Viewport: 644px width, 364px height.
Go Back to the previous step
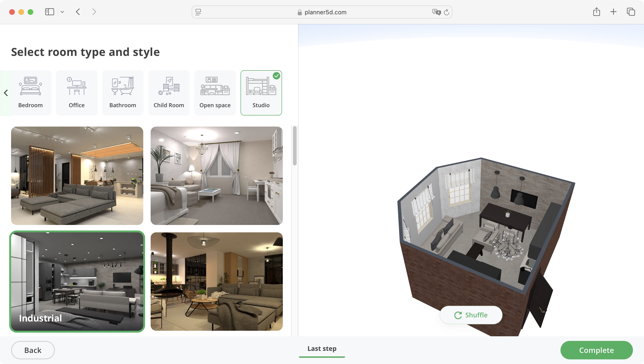coord(33,350)
